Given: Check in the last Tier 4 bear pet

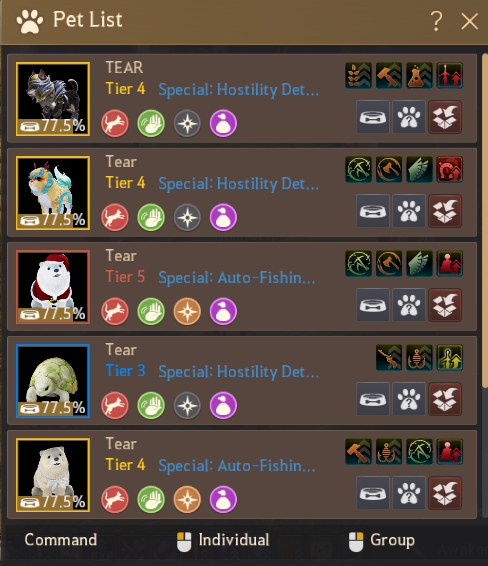Looking at the screenshot, I should pos(445,493).
